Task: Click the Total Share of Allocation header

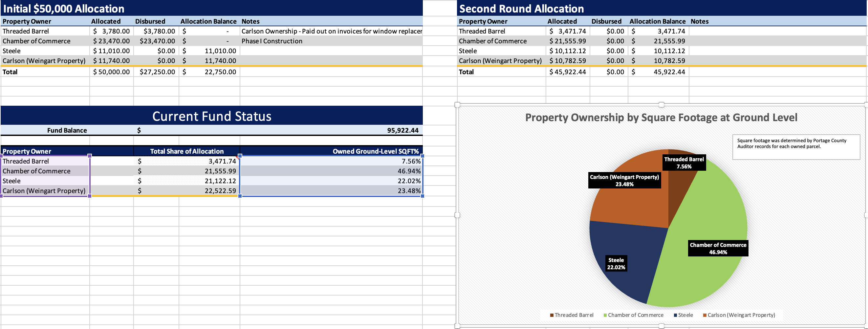Action: pos(187,151)
